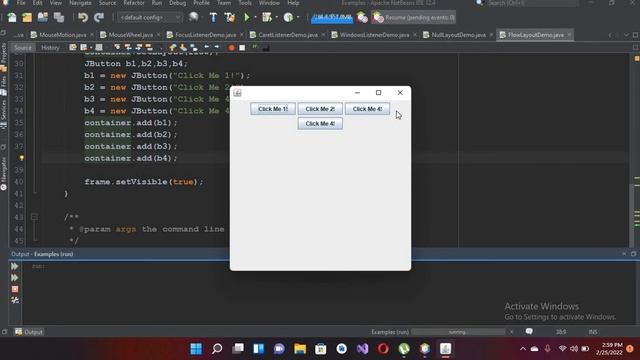The height and width of the screenshot is (360, 640).
Task: Click the second-row Click Me 4! button
Action: point(320,124)
